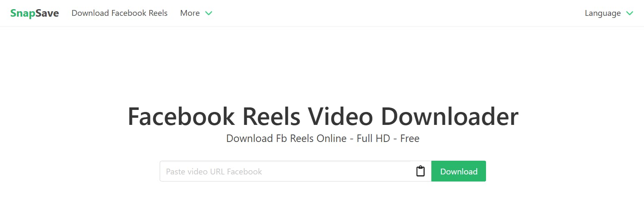Viewport: 644px width, 199px height.
Task: Open the Download Facebook Reels nav item
Action: (x=120, y=13)
